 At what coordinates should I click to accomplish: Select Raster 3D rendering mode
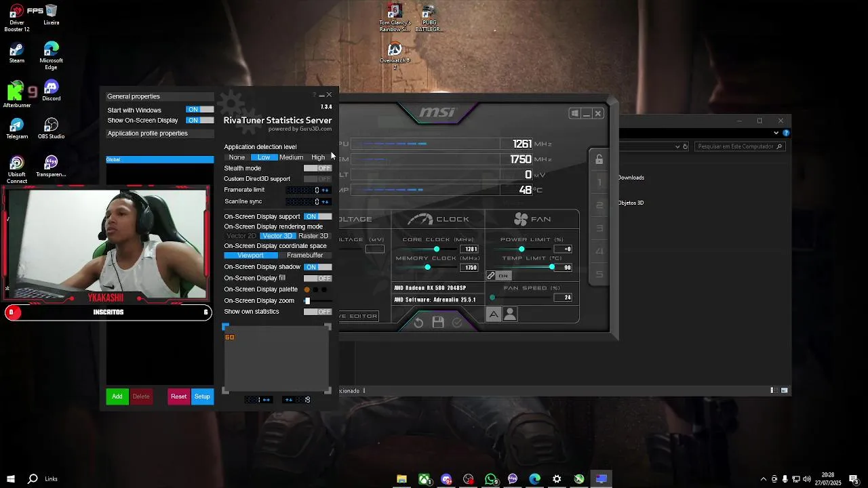point(313,236)
